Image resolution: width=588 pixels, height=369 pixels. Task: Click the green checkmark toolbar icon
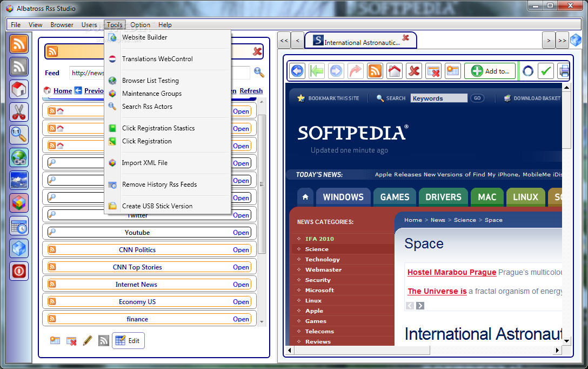click(x=546, y=70)
